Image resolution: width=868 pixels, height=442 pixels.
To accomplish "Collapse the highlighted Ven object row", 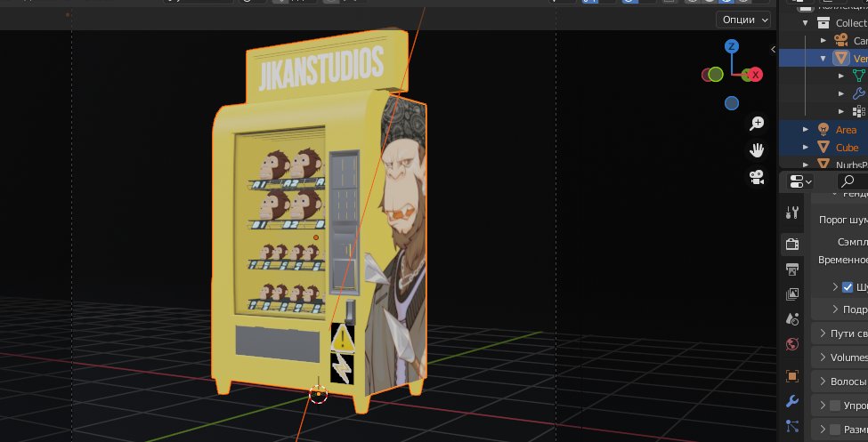I will click(x=823, y=58).
